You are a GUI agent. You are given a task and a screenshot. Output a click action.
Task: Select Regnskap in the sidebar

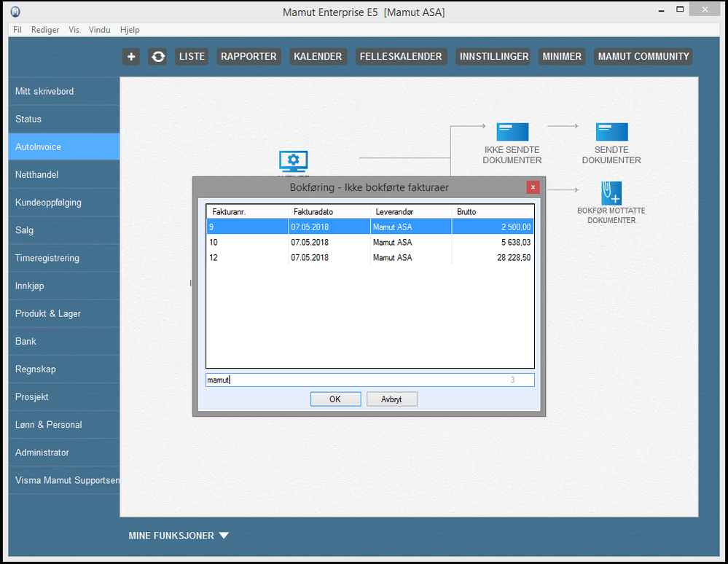64,369
